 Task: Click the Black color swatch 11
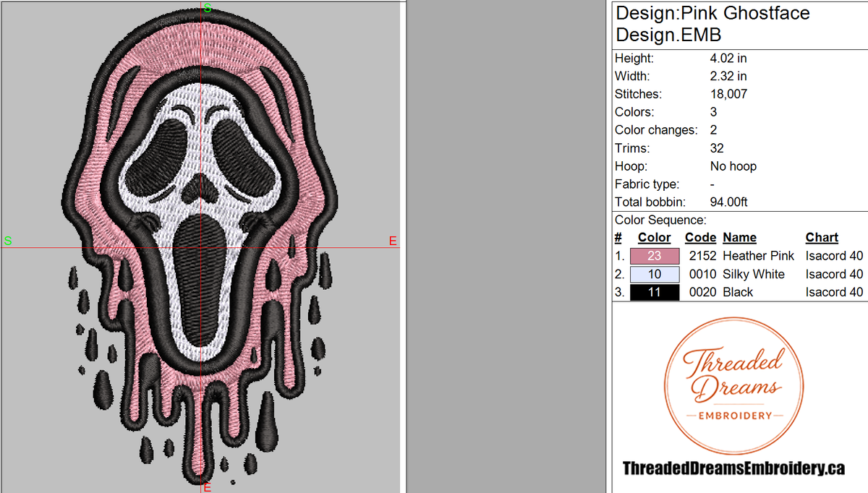tap(655, 292)
